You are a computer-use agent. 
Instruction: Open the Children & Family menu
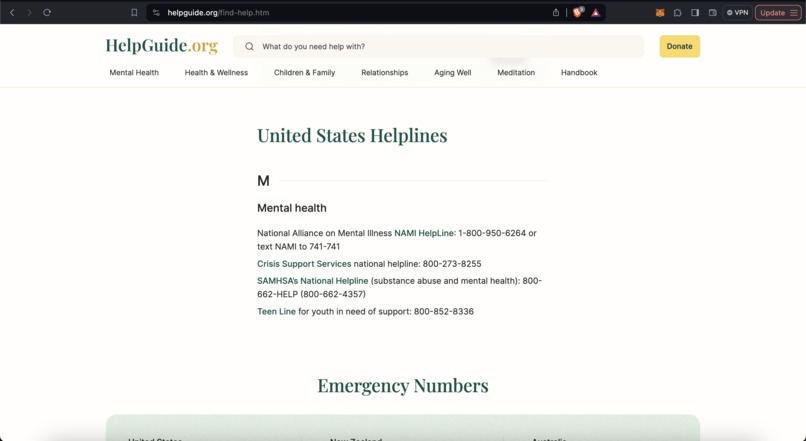[304, 72]
